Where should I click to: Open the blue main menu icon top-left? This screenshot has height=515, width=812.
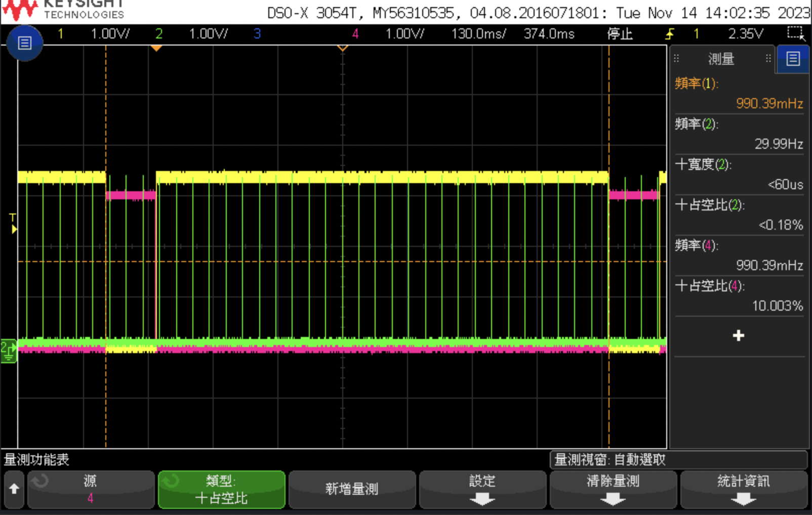click(24, 43)
